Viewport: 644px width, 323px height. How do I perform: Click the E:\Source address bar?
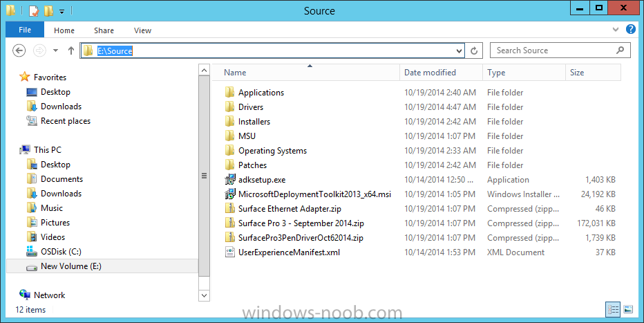272,50
